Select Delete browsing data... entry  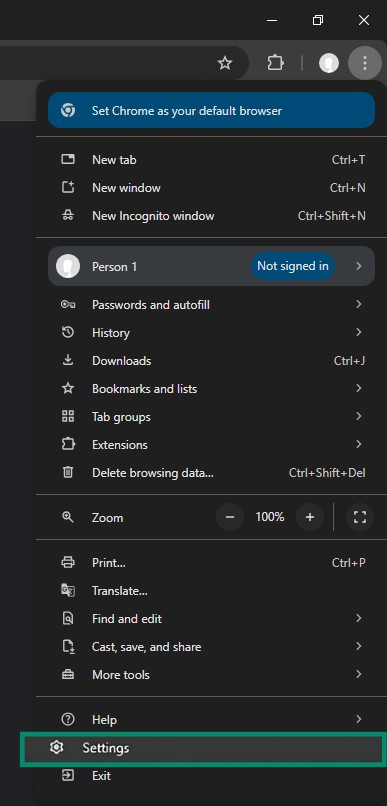tap(211, 472)
